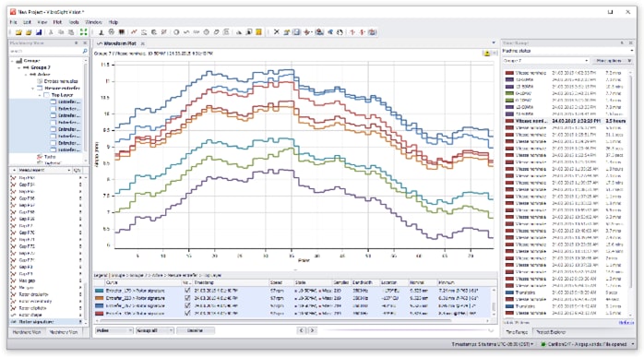
Task: Click the yellow warning icon above the plot
Action: (x=487, y=54)
